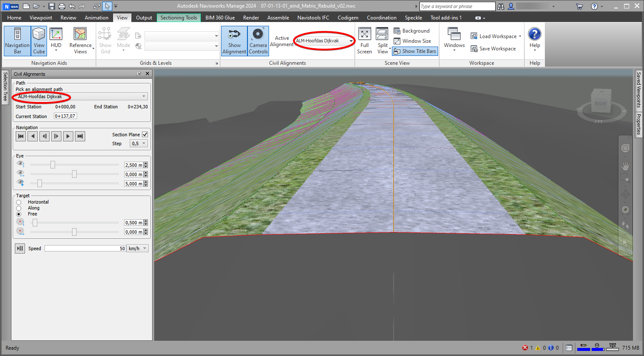Open the lower Grids & Levels combo box
Viewport: 644px width, 356px height.
point(182,46)
